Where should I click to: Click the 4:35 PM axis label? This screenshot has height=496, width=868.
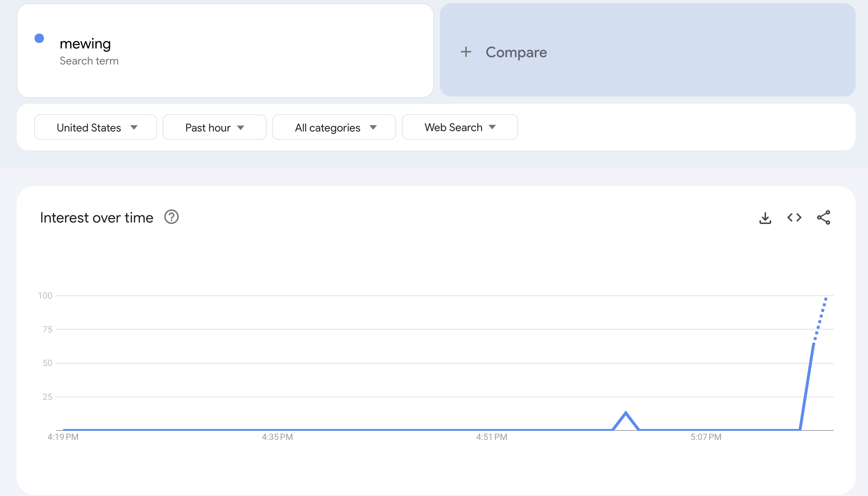tap(277, 437)
